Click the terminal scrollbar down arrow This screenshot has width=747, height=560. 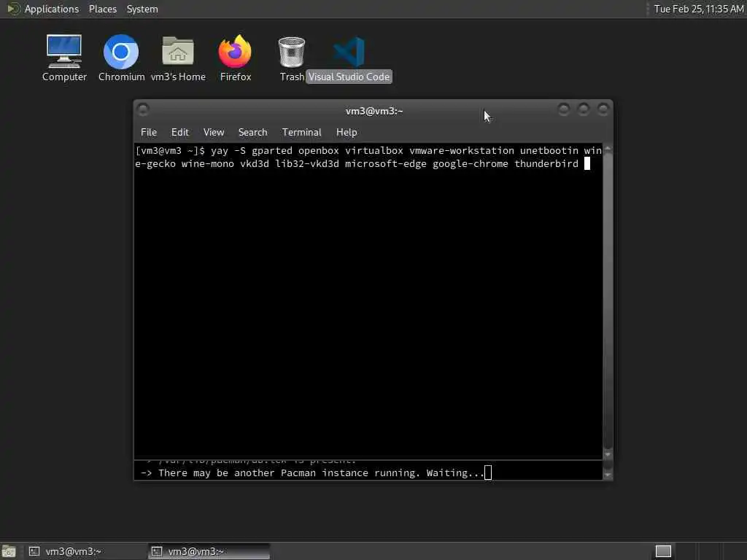pyautogui.click(x=608, y=454)
